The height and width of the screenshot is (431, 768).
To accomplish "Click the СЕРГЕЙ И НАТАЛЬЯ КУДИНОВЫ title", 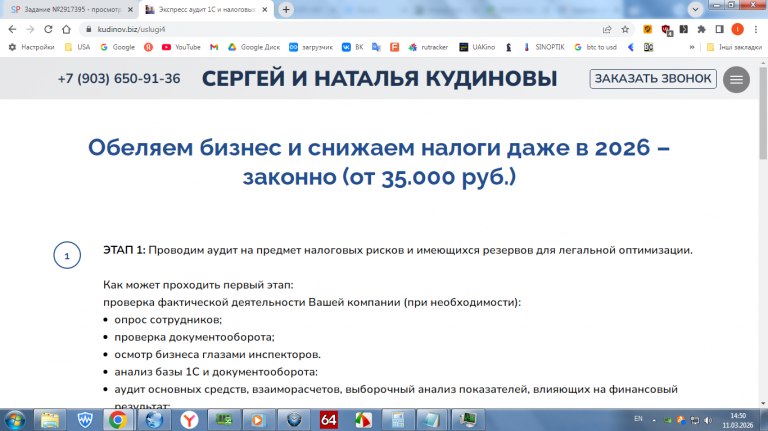I will [380, 78].
